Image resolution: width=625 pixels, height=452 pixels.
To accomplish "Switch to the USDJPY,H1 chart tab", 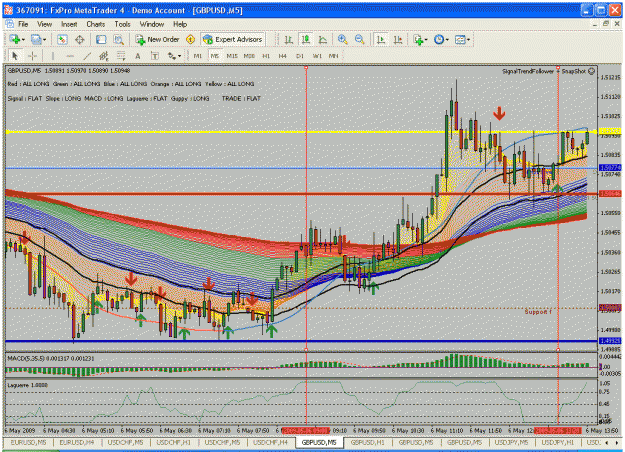I will pyautogui.click(x=558, y=442).
